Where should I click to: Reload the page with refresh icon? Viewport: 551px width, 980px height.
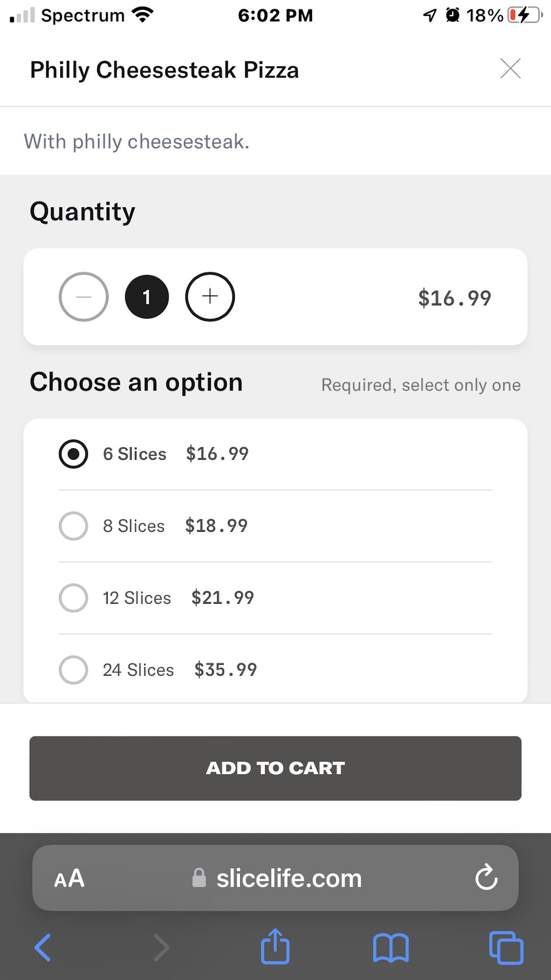[486, 877]
